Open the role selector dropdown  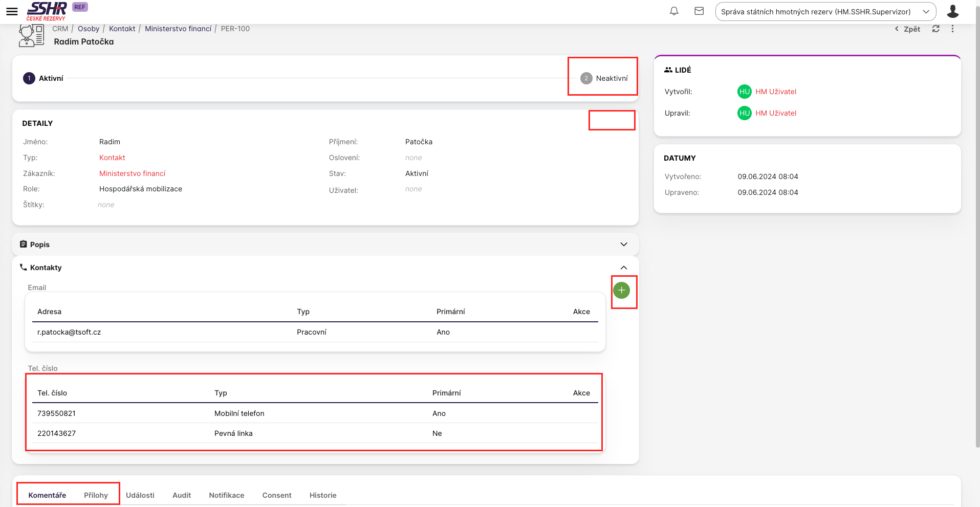[825, 12]
